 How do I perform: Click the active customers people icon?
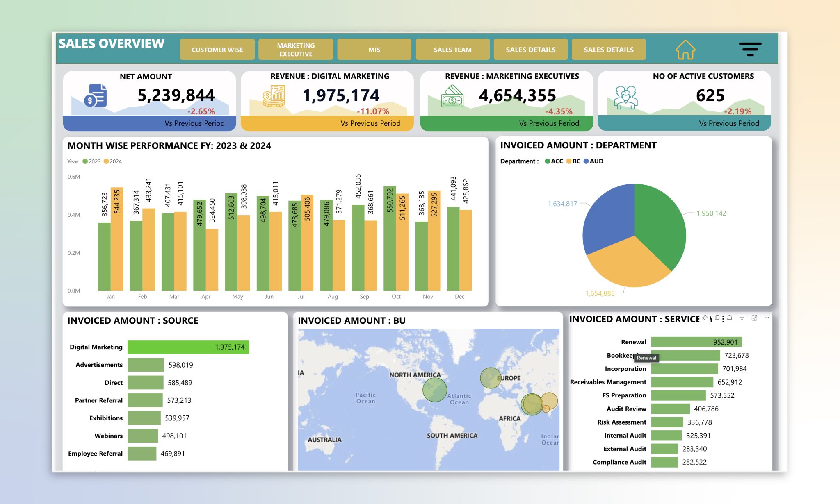click(x=625, y=96)
